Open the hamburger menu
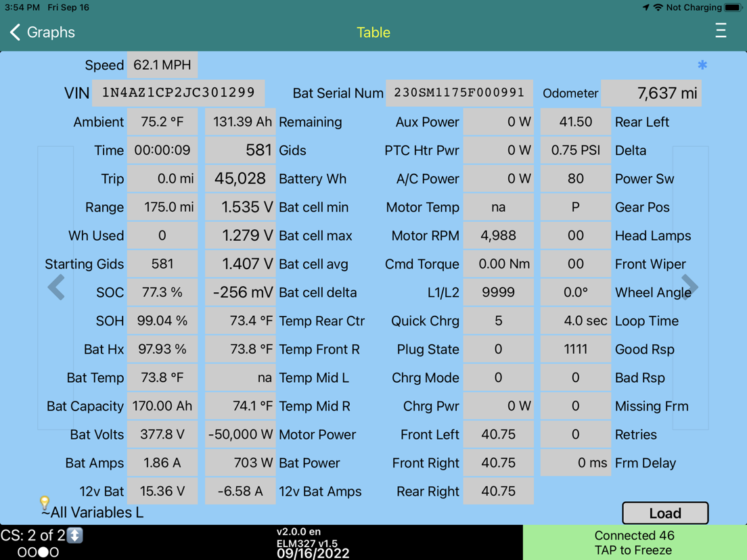This screenshot has width=747, height=560. point(721,30)
